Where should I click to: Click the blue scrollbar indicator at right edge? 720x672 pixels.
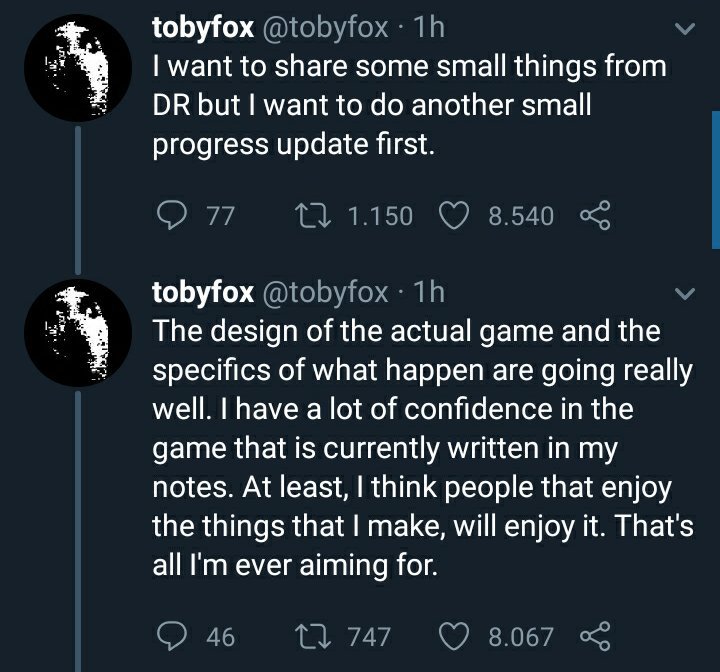pos(716,180)
